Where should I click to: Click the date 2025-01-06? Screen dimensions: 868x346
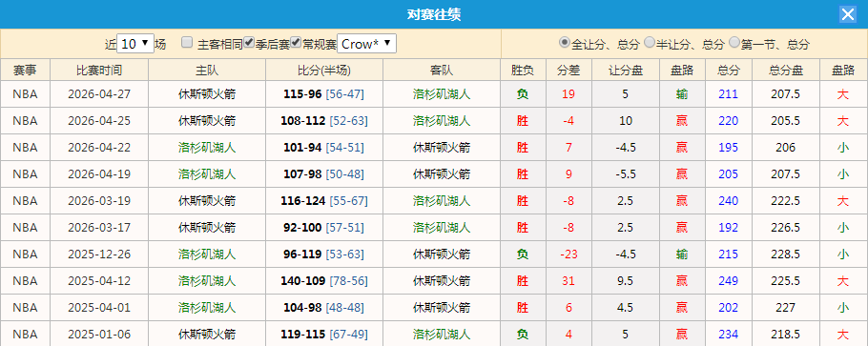pos(99,334)
